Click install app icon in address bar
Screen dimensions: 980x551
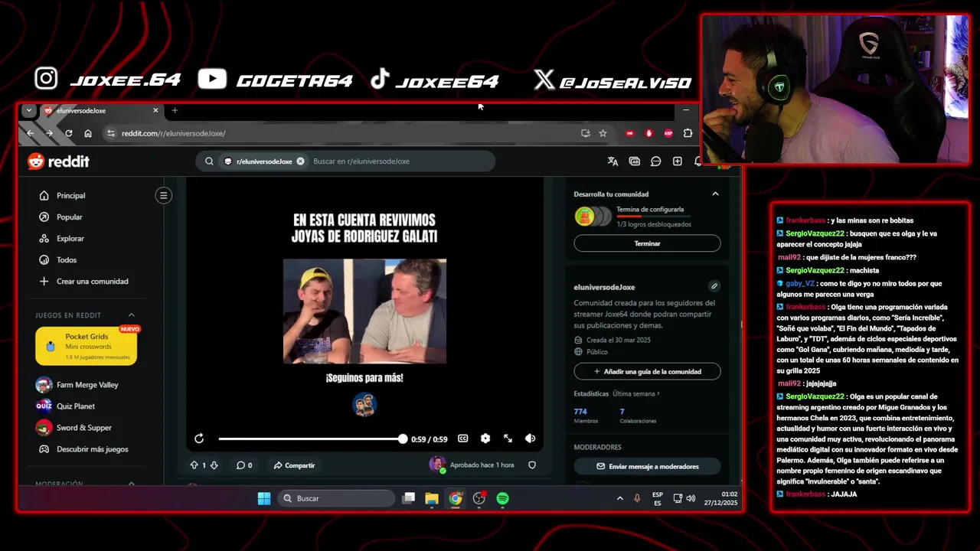[586, 133]
